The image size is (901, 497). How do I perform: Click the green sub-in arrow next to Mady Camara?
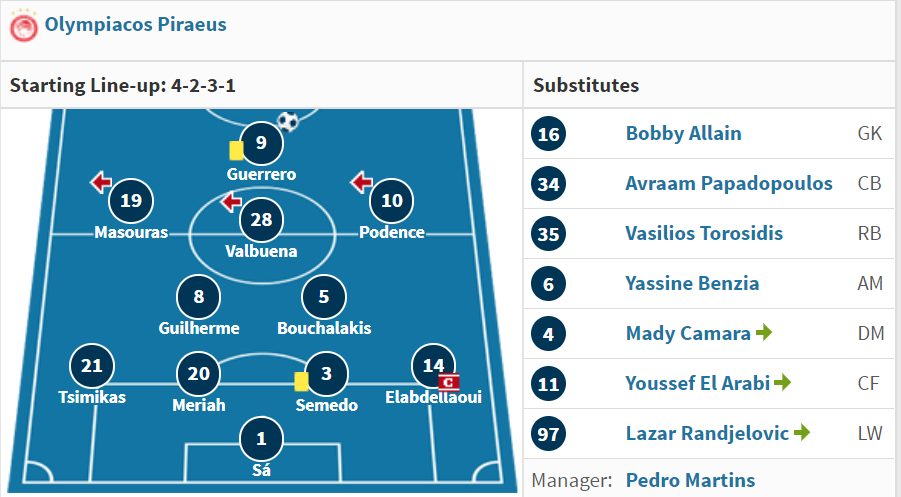coord(764,332)
